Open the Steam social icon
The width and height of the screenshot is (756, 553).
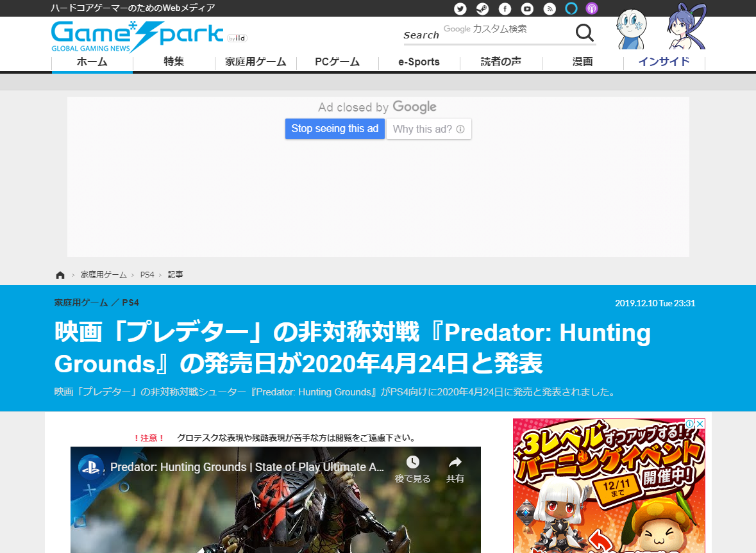[483, 9]
